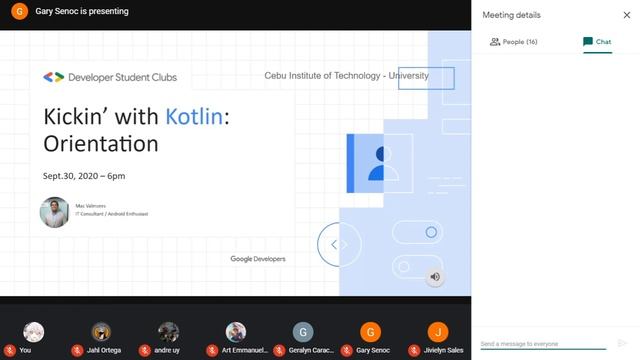Click muted mic icon beside Geralyn Carac
Screen dimensions: 640x360
coord(279,350)
